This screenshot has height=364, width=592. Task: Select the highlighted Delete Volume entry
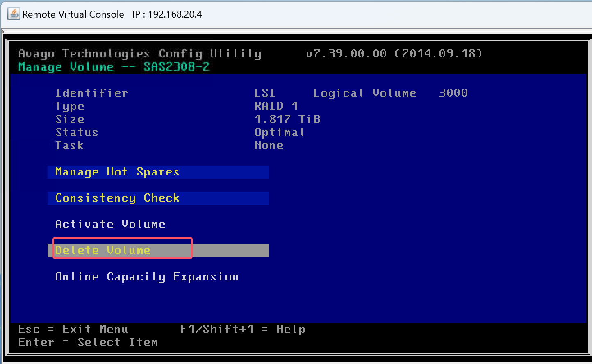[x=158, y=250]
